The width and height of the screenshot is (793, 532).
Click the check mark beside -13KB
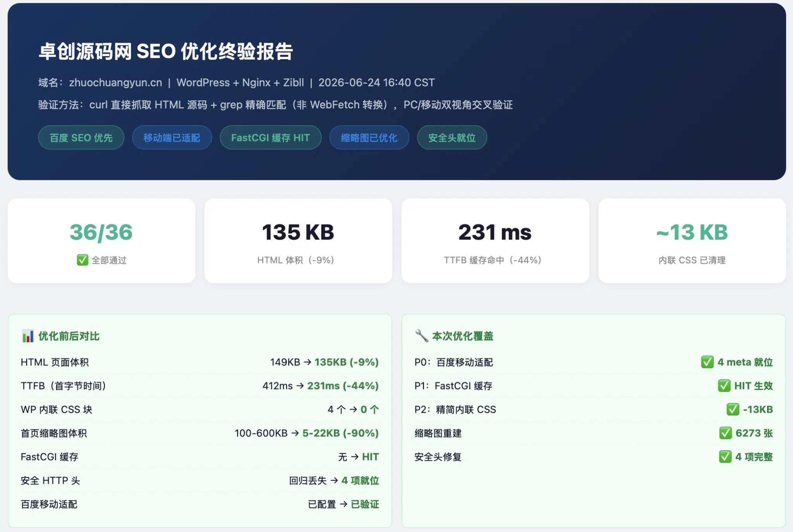coord(733,409)
